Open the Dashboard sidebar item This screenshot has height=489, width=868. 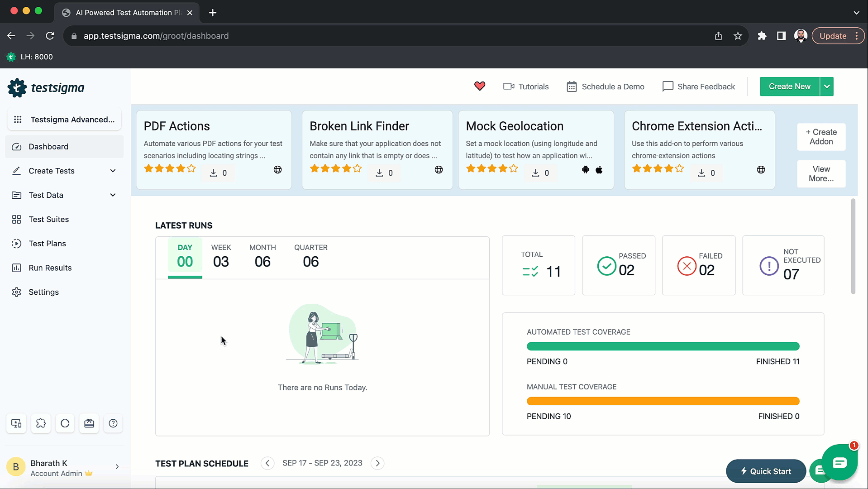[64, 147]
